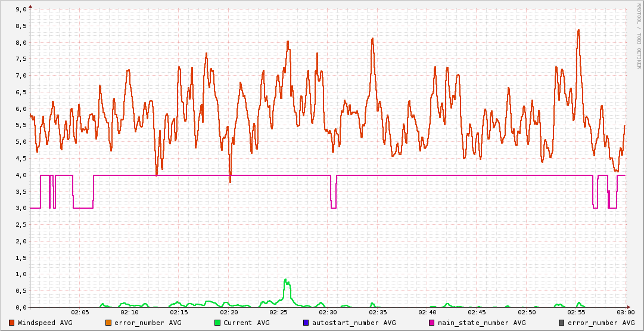The width and height of the screenshot is (644, 331).
Task: Select the Windspeed AVG legend label
Action: click(x=45, y=323)
